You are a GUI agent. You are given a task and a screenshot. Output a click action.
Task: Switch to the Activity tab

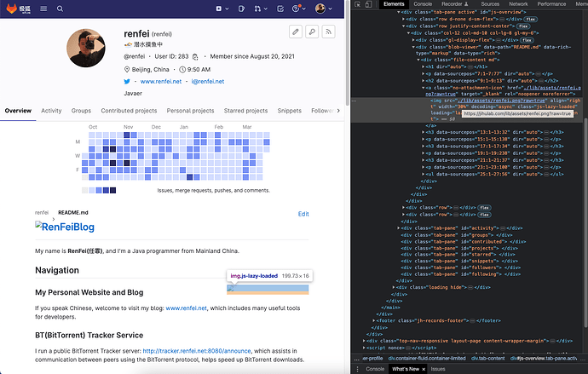point(51,111)
